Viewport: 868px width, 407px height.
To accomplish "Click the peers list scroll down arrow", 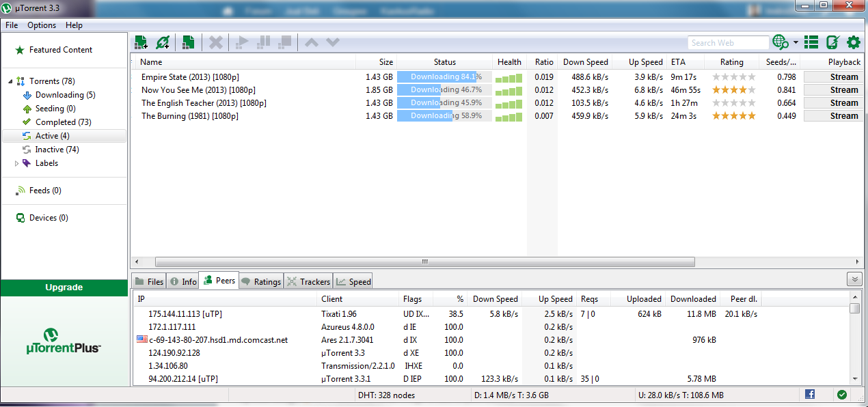I will coord(854,379).
